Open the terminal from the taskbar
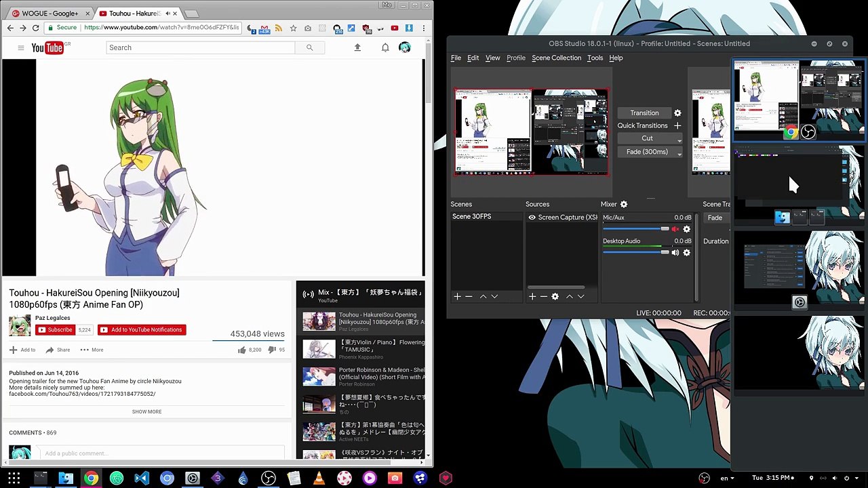 [x=40, y=479]
